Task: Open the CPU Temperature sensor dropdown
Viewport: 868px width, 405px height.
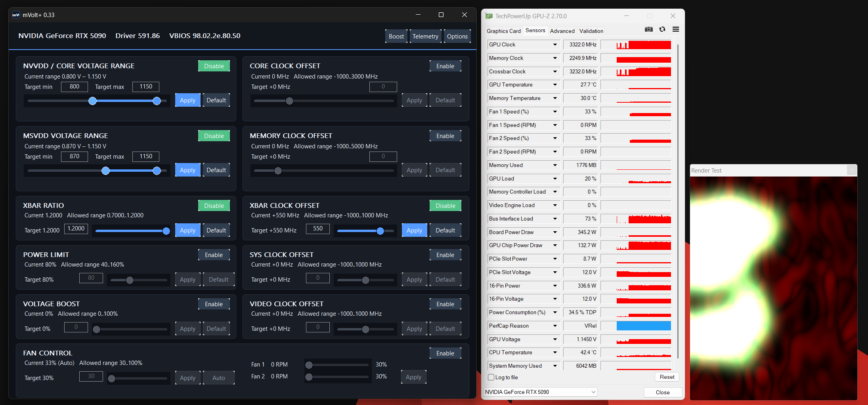Action: 555,353
